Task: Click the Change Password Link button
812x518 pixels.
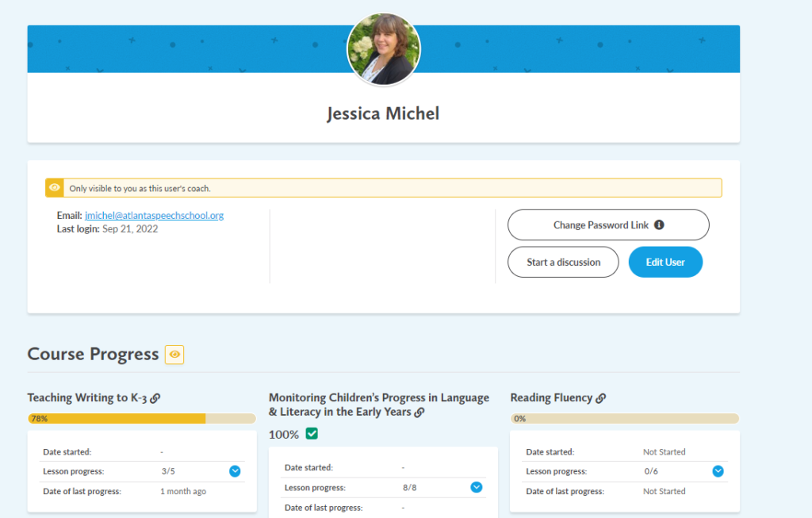Action: pos(608,224)
